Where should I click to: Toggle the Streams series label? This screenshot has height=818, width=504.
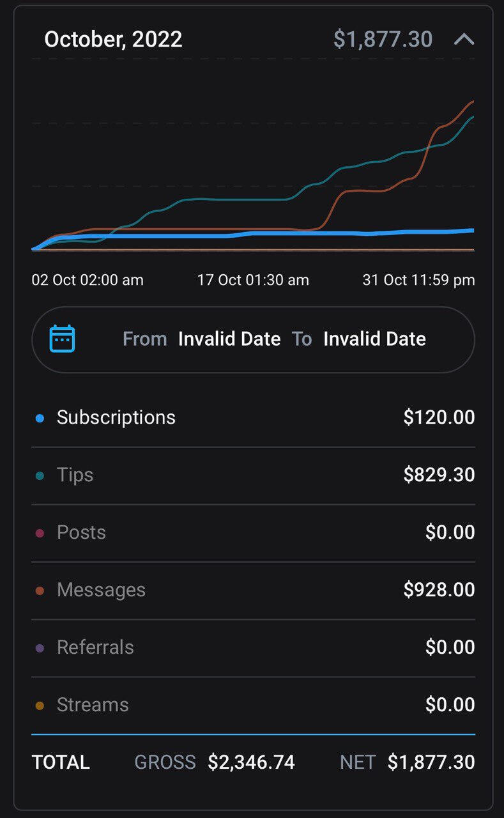pos(93,705)
